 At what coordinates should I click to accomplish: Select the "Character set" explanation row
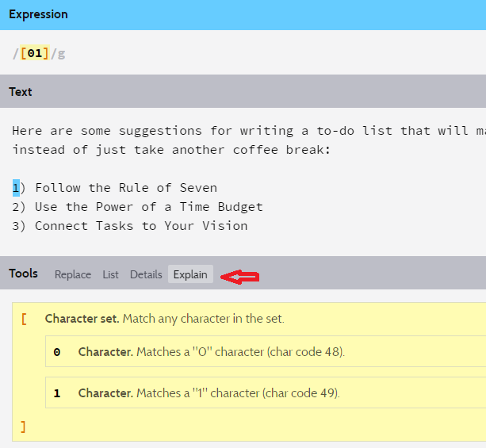point(164,319)
